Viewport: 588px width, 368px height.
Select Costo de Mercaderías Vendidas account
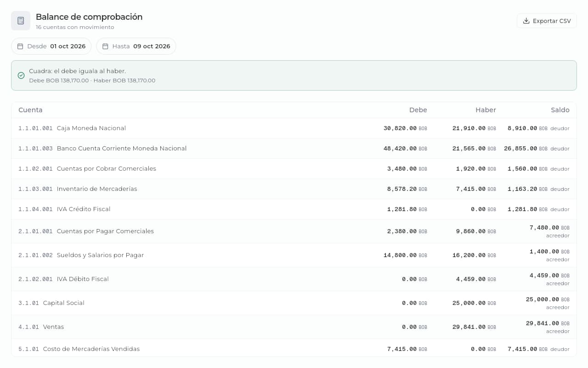[x=294, y=348]
